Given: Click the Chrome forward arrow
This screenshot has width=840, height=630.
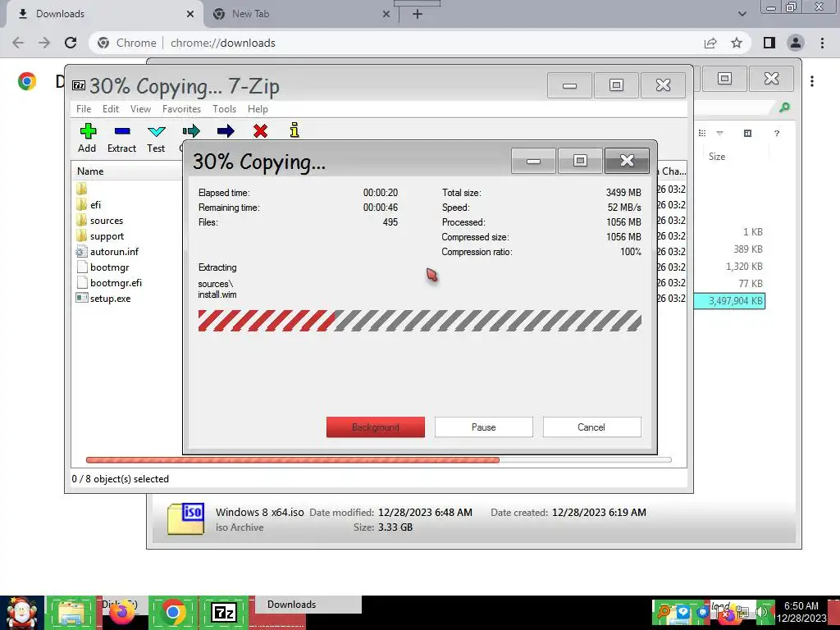Looking at the screenshot, I should 44,43.
